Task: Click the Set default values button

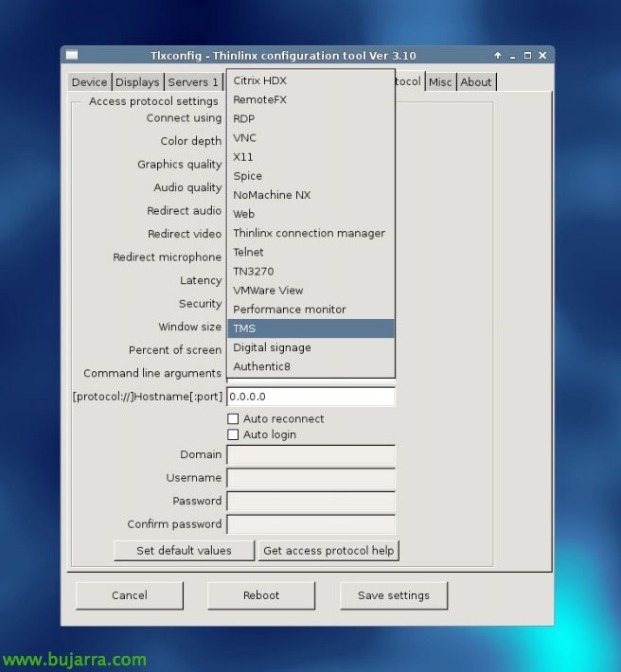Action: click(x=184, y=550)
